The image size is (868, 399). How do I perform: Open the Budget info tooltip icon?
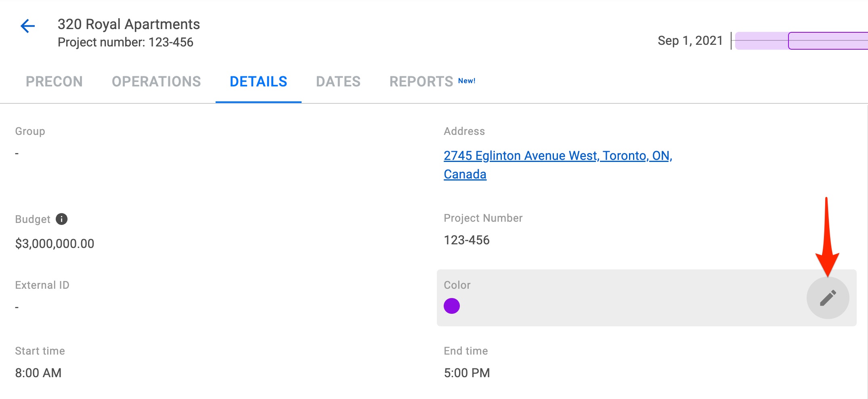(x=61, y=220)
